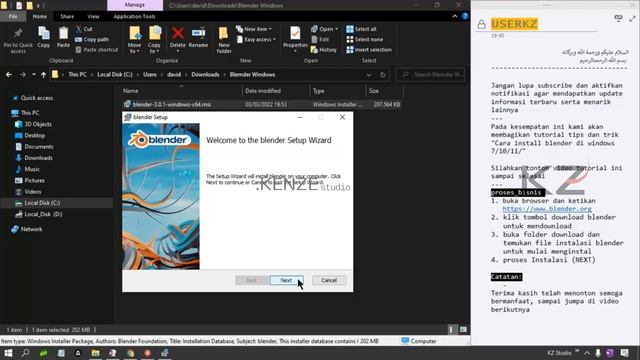Open the File menu tab

[13, 16]
